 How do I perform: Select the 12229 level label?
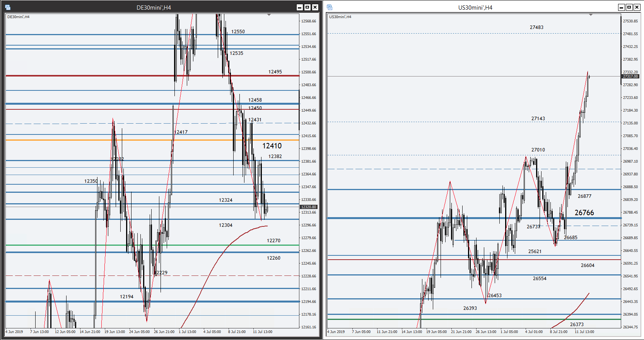pos(161,273)
